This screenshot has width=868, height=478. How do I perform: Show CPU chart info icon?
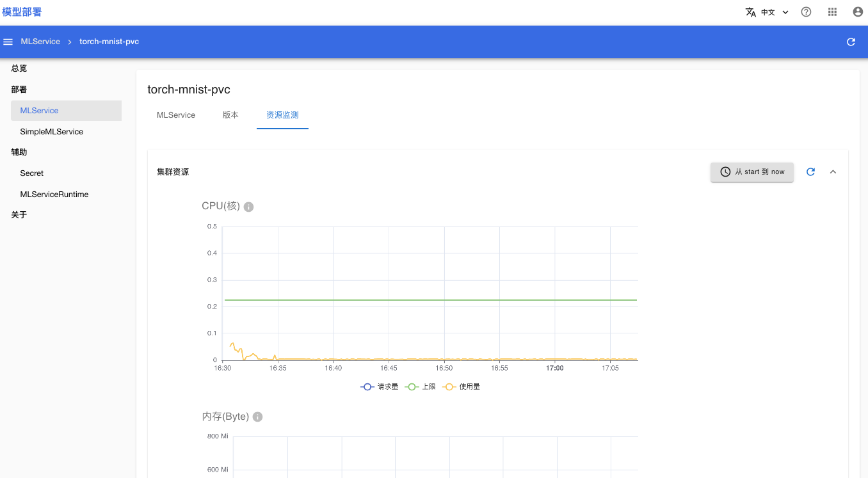click(249, 207)
